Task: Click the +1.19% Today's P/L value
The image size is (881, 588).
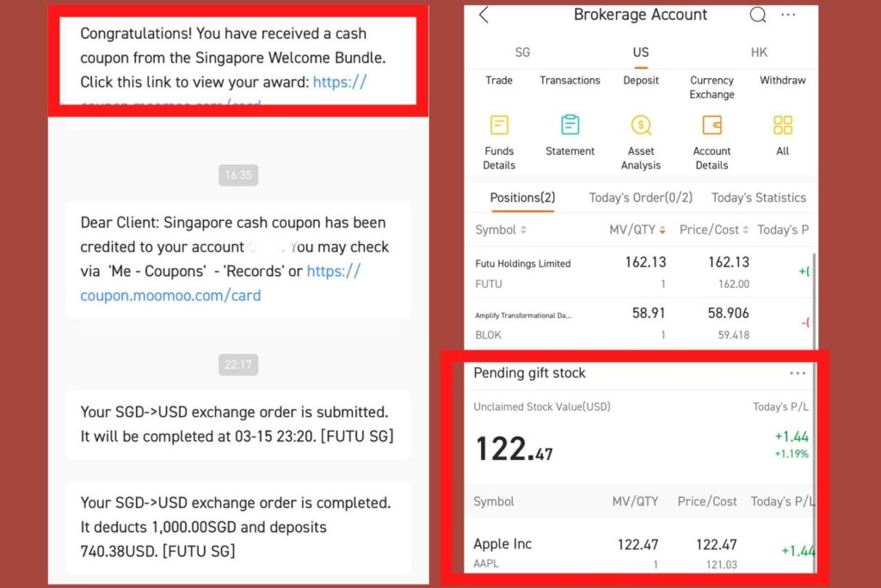Action: pos(792,454)
